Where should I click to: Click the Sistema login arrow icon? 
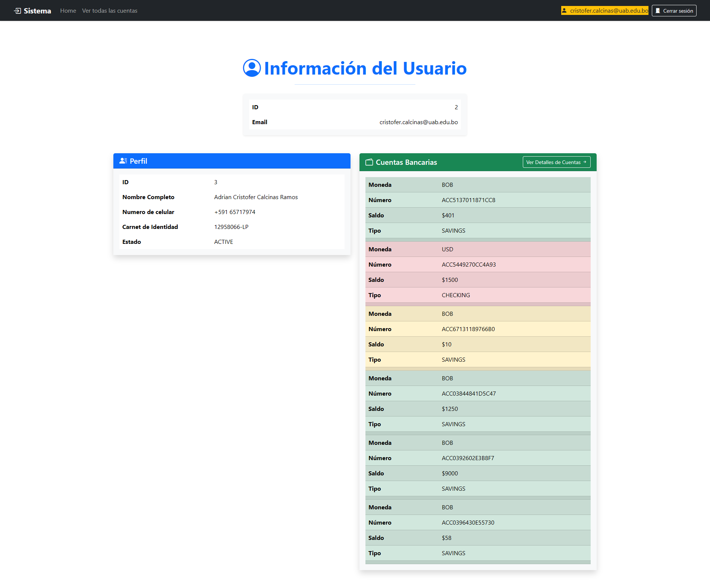18,11
